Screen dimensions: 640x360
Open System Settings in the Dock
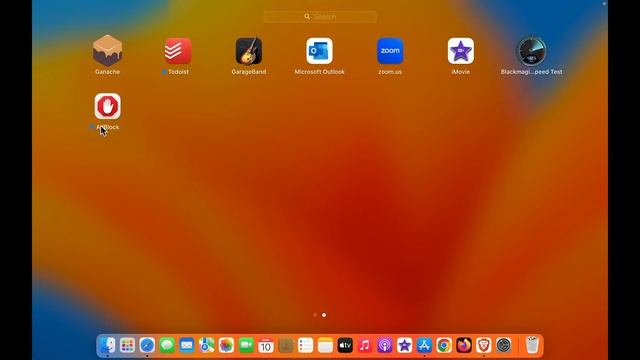pyautogui.click(x=504, y=345)
